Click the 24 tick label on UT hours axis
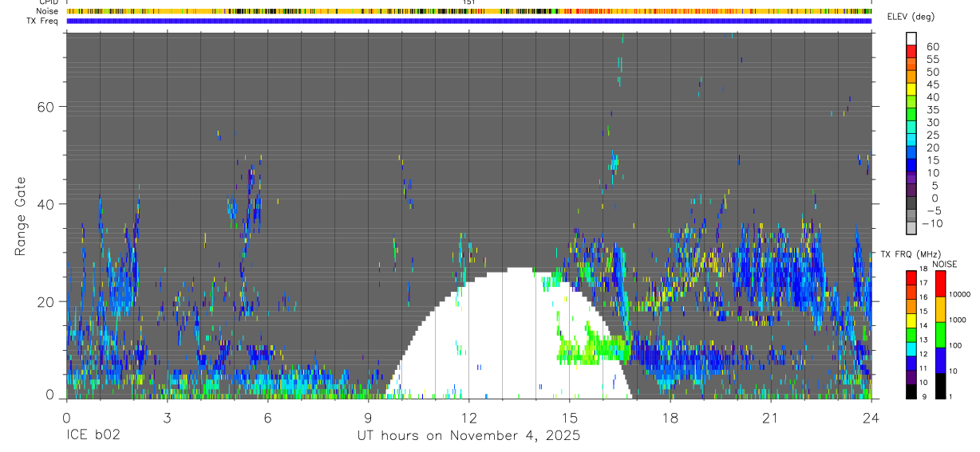This screenshot has height=452, width=980. click(871, 419)
